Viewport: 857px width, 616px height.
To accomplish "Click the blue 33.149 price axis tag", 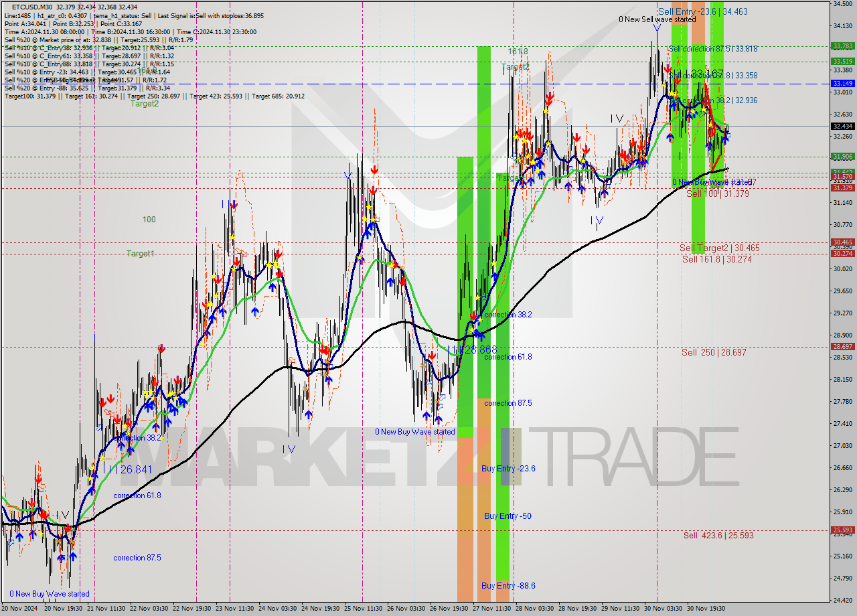I will (x=842, y=84).
